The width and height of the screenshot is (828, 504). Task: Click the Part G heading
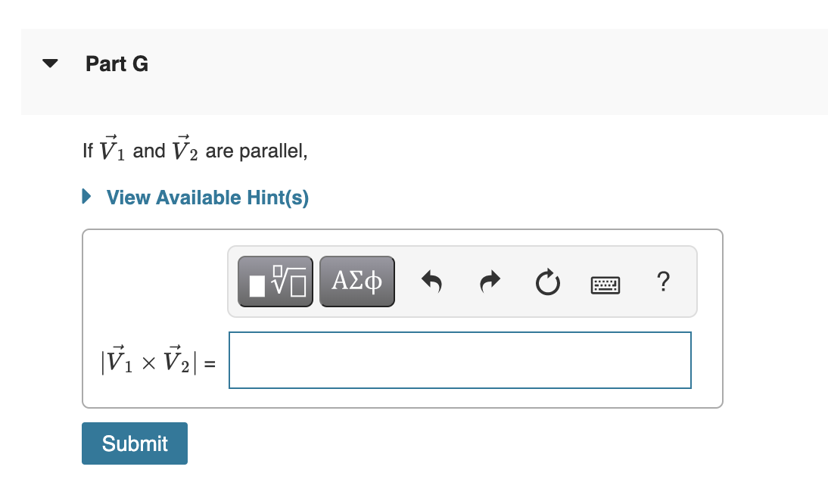point(117,64)
